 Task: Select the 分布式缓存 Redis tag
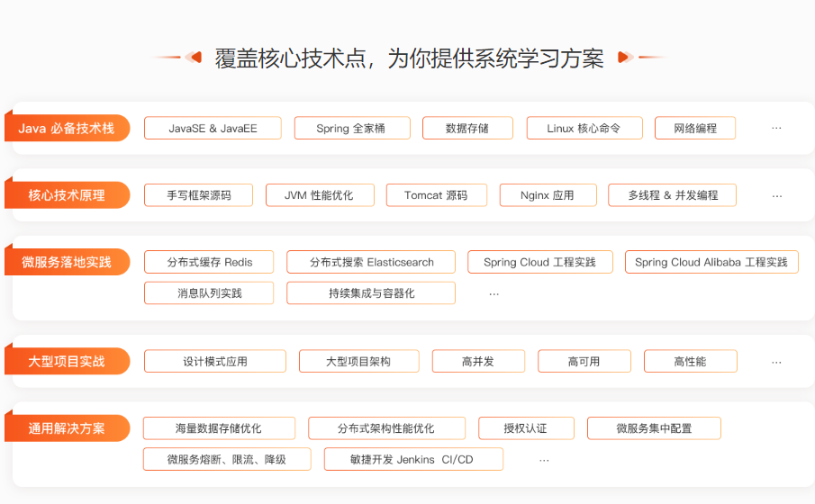click(209, 262)
